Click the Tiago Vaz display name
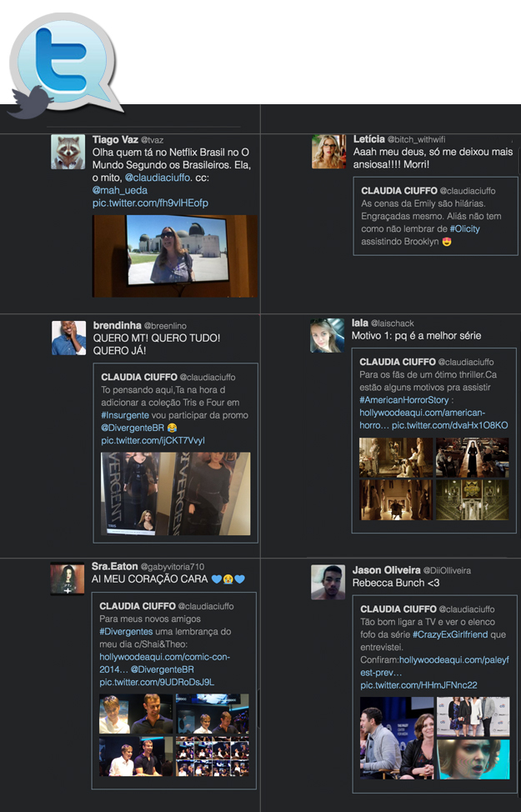The image size is (521, 812). click(113, 139)
